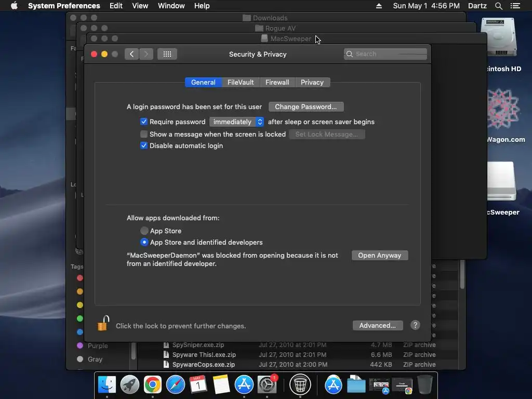
Task: Open Finder from the dock
Action: (107, 385)
